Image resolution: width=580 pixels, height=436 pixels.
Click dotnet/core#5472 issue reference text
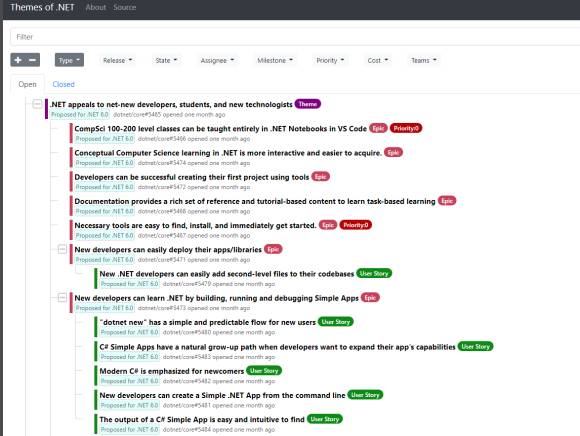coord(162,187)
